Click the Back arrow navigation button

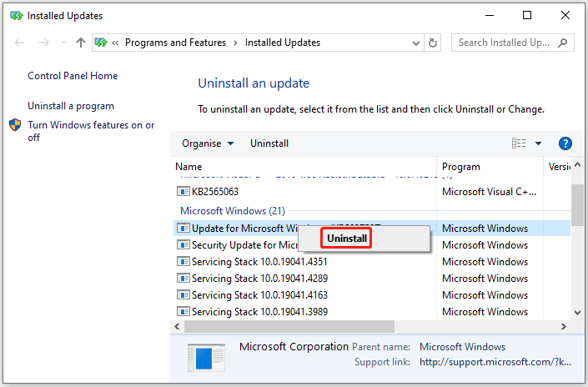[x=19, y=43]
